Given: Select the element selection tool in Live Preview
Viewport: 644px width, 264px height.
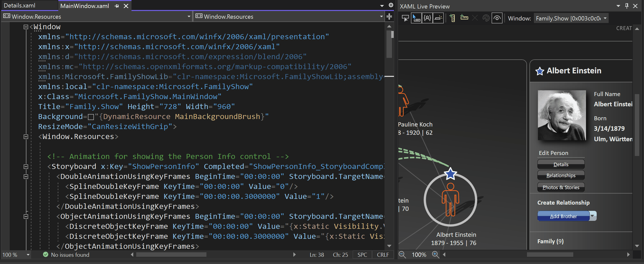Looking at the screenshot, I should coord(416,18).
